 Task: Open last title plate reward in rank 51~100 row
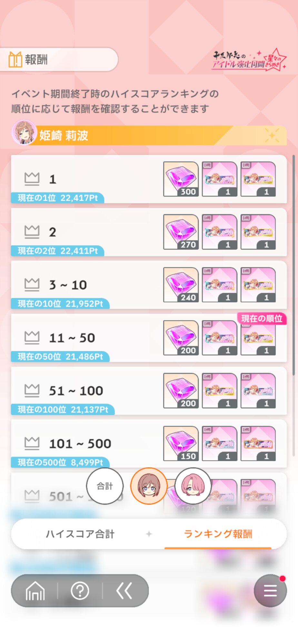tap(258, 391)
